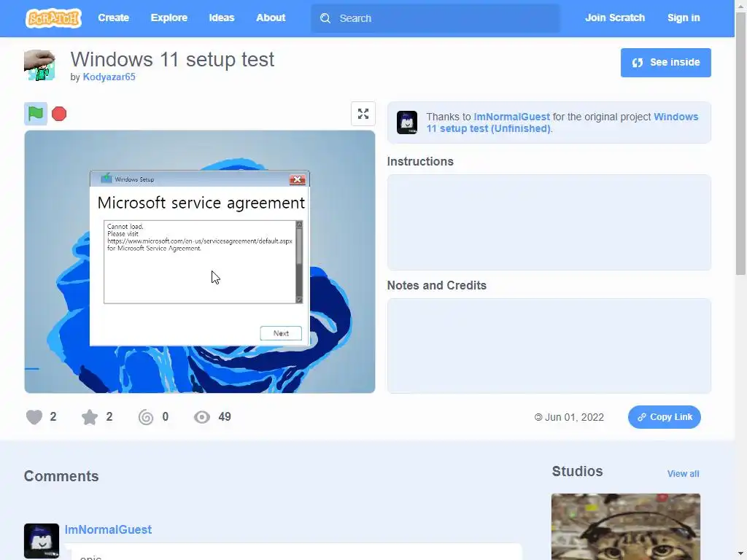Click the Instructions text area

coord(549,222)
